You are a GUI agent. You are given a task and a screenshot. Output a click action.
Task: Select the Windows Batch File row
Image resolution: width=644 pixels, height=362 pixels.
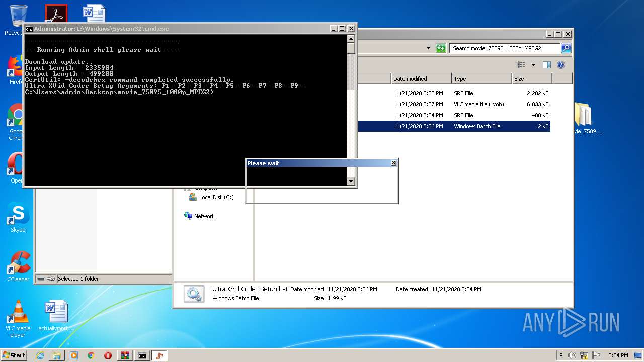coord(454,126)
